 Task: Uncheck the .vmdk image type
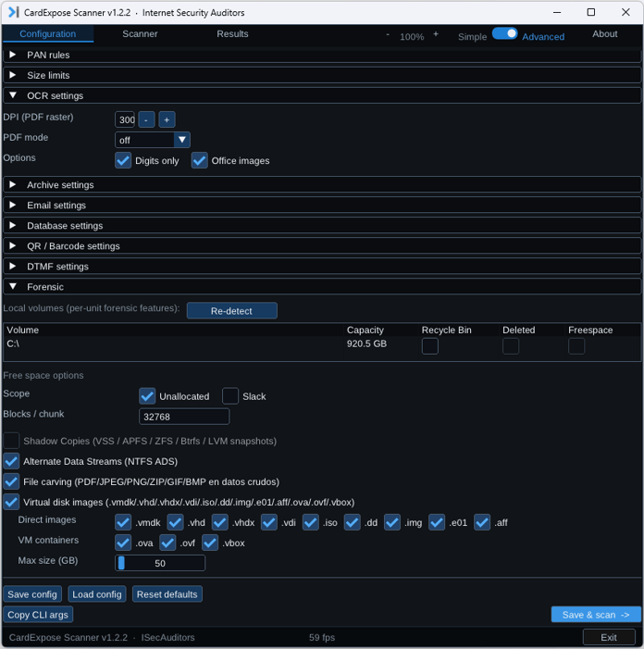[x=123, y=522]
